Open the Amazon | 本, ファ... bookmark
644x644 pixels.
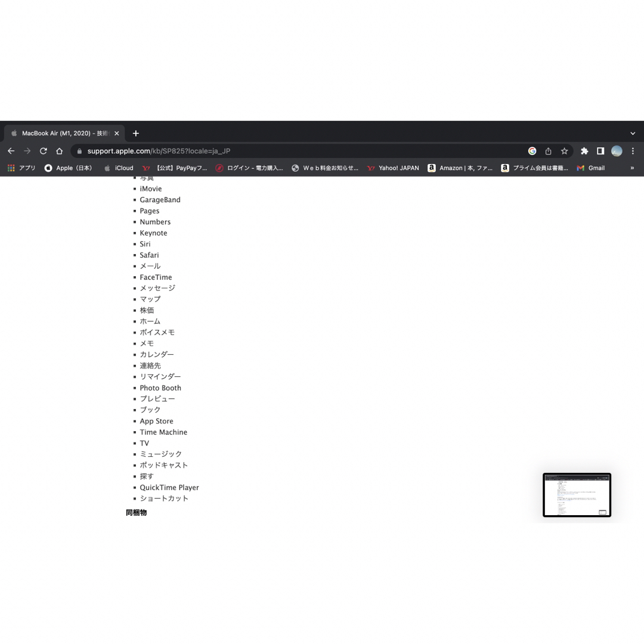(460, 168)
